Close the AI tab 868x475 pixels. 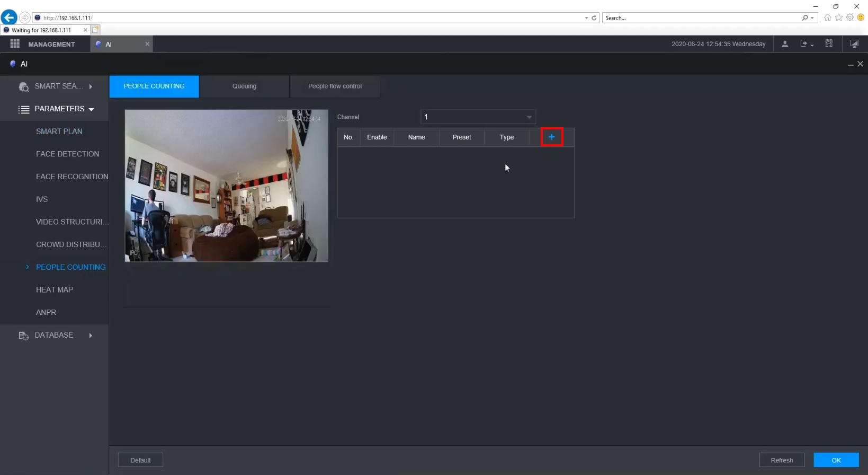147,44
